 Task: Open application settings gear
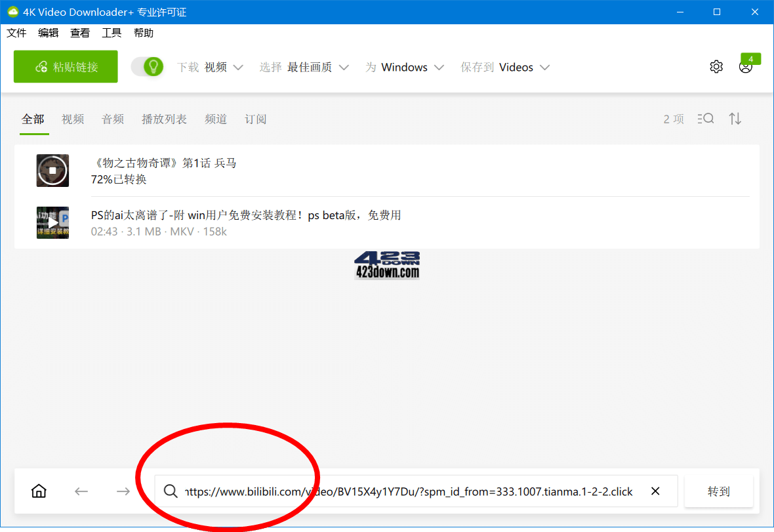pos(716,66)
